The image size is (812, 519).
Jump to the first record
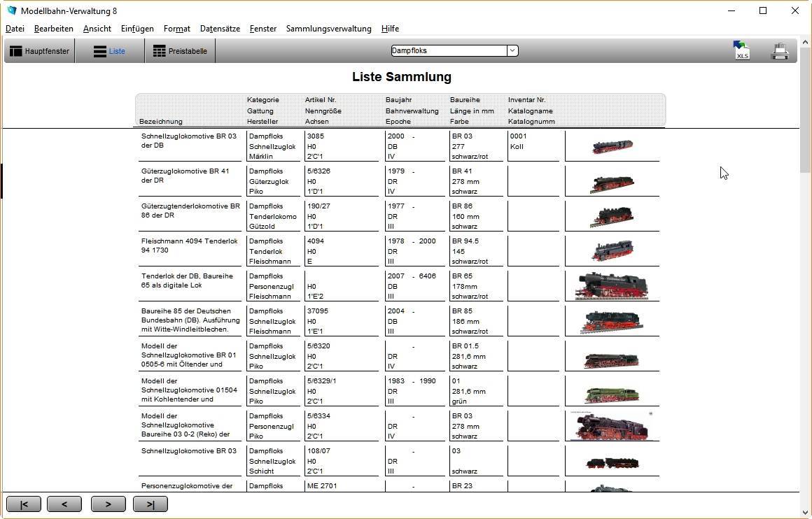(x=24, y=504)
